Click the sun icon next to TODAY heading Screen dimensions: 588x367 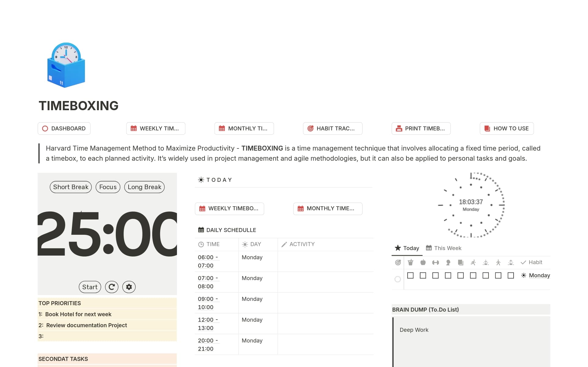click(201, 180)
